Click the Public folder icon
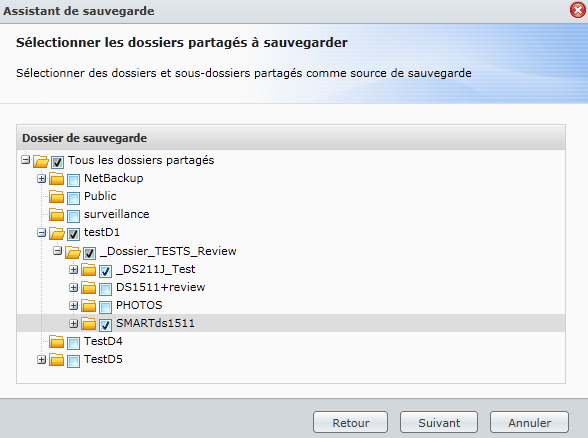This screenshot has height=438, width=588. point(57,197)
